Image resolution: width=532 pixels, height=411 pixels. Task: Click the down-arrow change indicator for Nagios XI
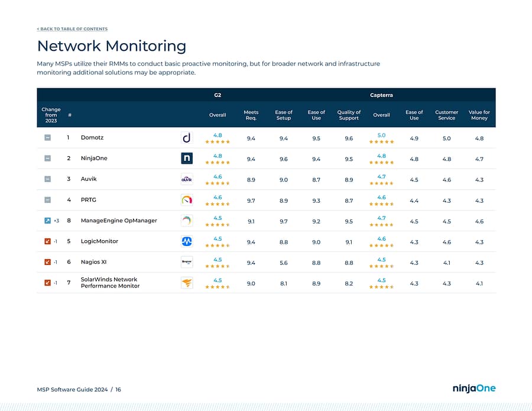pos(48,262)
